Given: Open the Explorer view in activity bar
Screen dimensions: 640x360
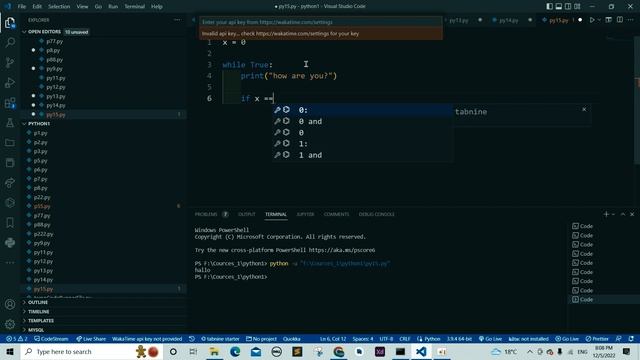Looking at the screenshot, I should point(10,23).
